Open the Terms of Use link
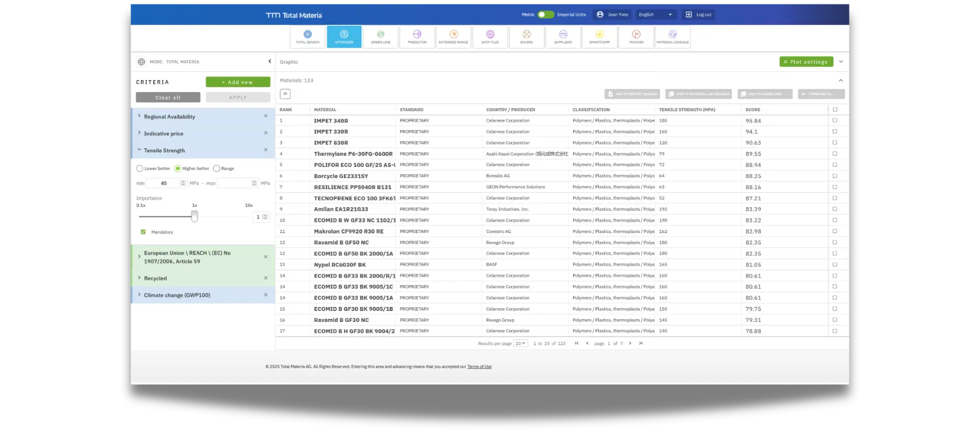 [x=479, y=367]
